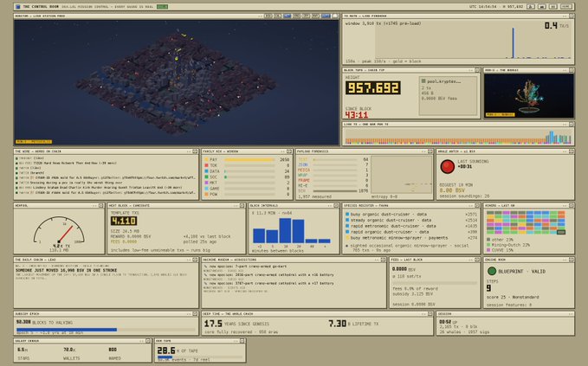Image resolution: width=588 pixels, height=366 pixels.
Task: Expand the Engine Room panel
Action: (x=572, y=260)
